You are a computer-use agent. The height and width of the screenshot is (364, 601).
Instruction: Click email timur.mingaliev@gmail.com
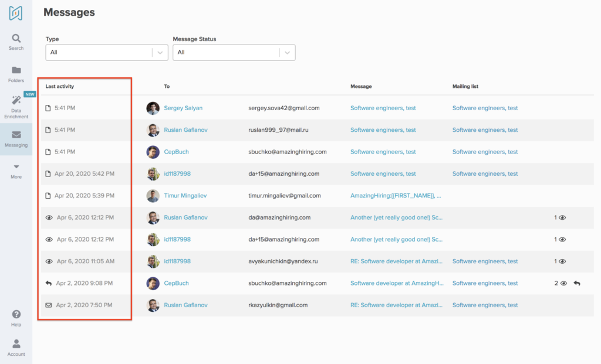(x=285, y=196)
